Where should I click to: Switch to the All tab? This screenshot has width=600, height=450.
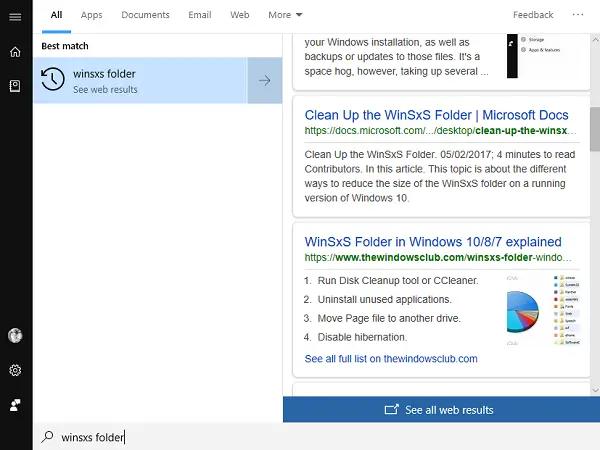(56, 15)
